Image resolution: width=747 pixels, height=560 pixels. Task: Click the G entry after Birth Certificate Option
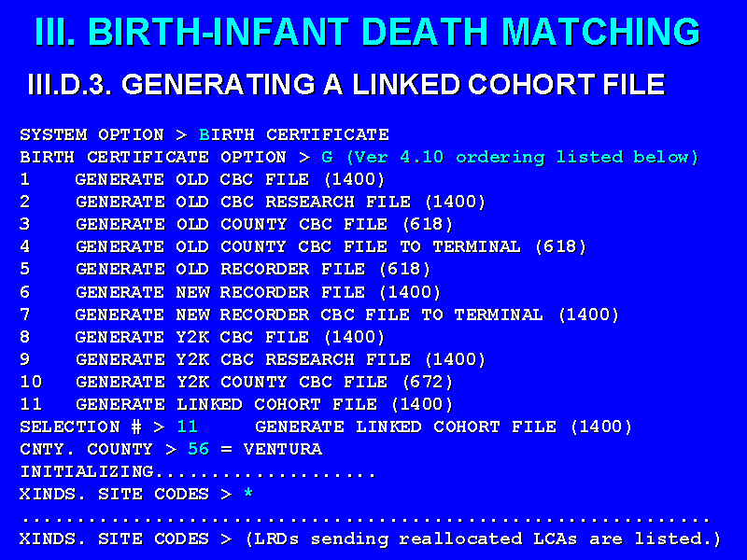coord(327,157)
